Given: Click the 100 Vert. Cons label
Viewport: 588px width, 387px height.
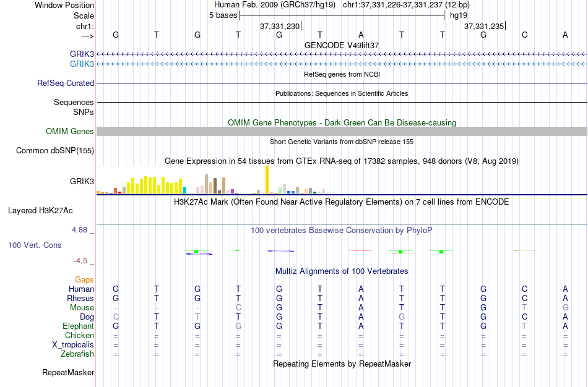Looking at the screenshot, I should (x=35, y=245).
